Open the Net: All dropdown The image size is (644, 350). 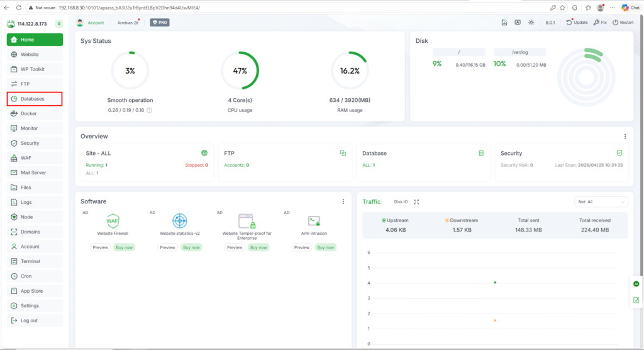tap(601, 202)
